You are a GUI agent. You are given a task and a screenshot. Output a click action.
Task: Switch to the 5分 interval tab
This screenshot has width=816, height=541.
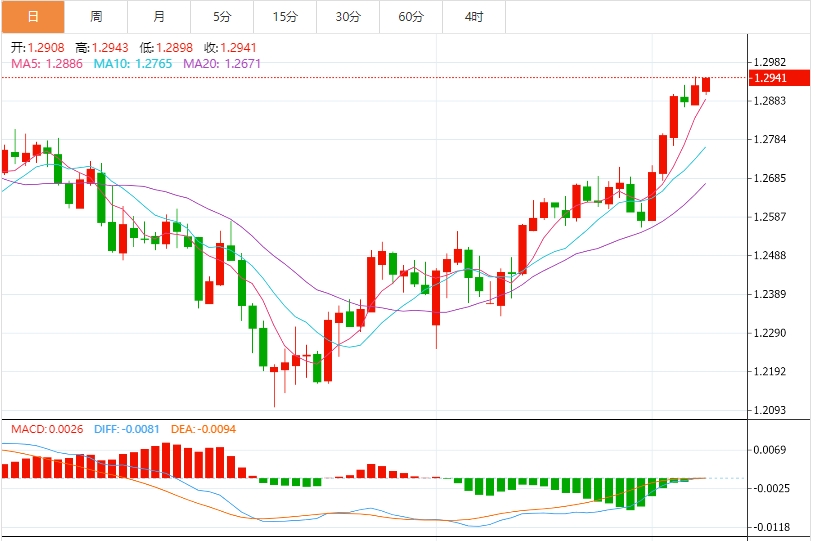point(222,17)
